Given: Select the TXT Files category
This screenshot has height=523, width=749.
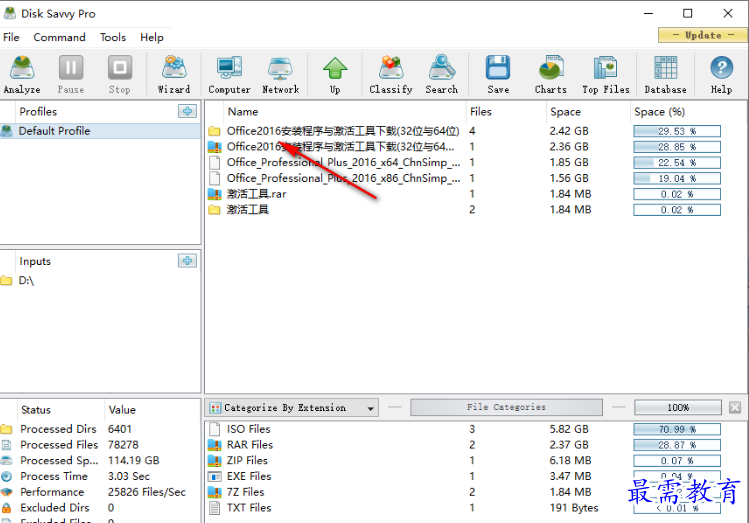Looking at the screenshot, I should 475,508.
